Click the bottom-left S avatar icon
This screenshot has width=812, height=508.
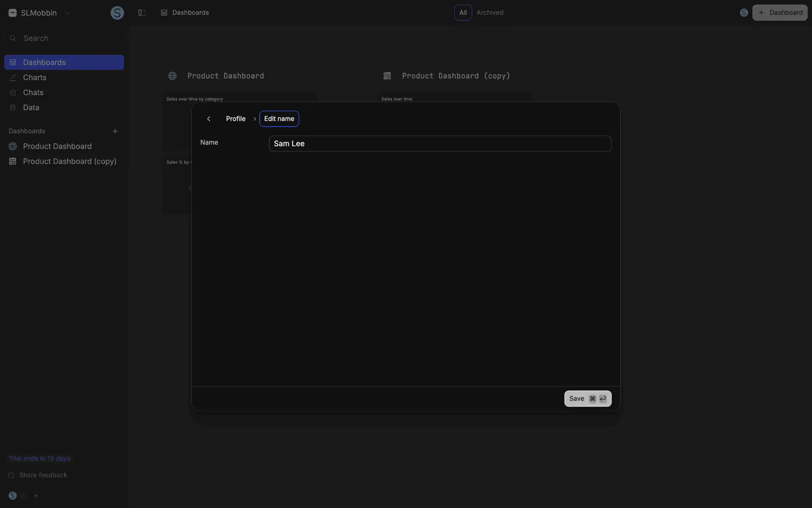(13, 496)
